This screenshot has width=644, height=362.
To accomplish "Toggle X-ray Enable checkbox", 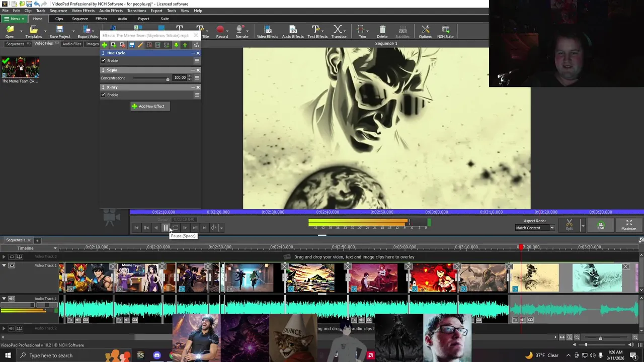I will [104, 95].
